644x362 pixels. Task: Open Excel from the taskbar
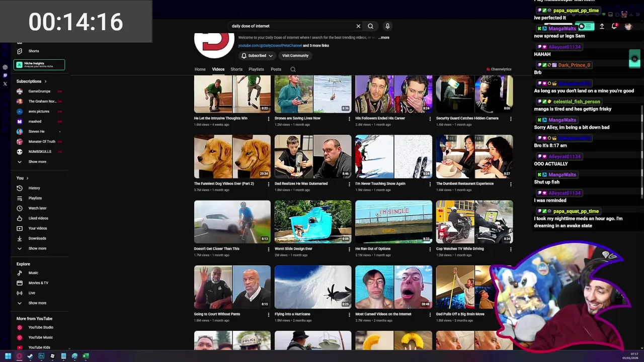point(86,356)
